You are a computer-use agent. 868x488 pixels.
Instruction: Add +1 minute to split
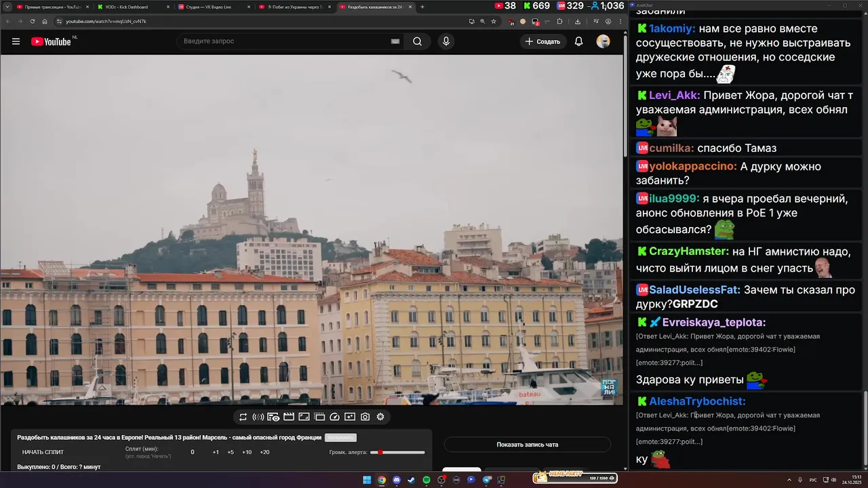216,452
